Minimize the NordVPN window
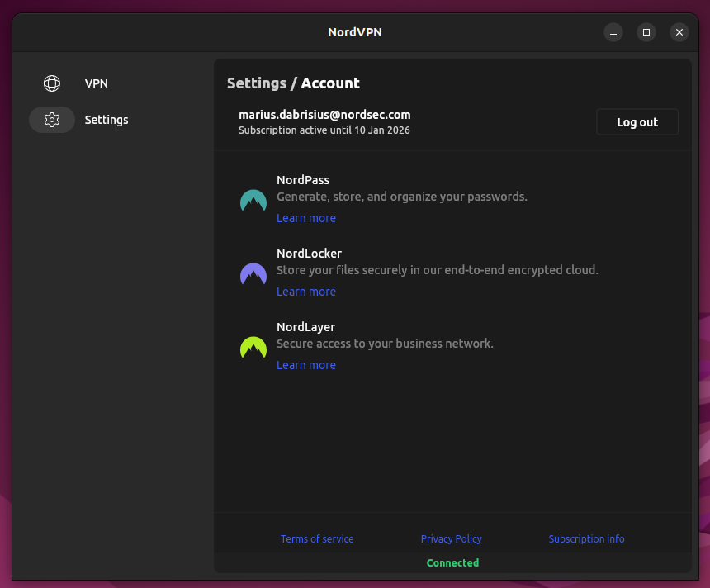This screenshot has width=710, height=588. (x=613, y=32)
